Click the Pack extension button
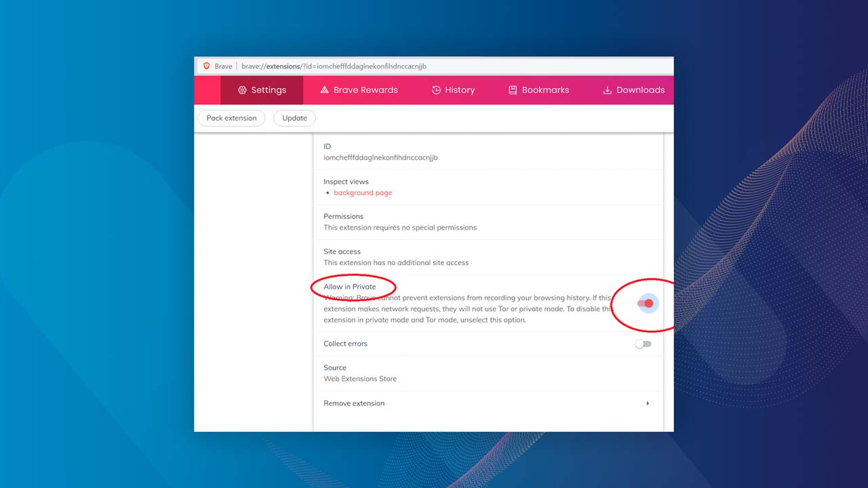 click(x=231, y=118)
